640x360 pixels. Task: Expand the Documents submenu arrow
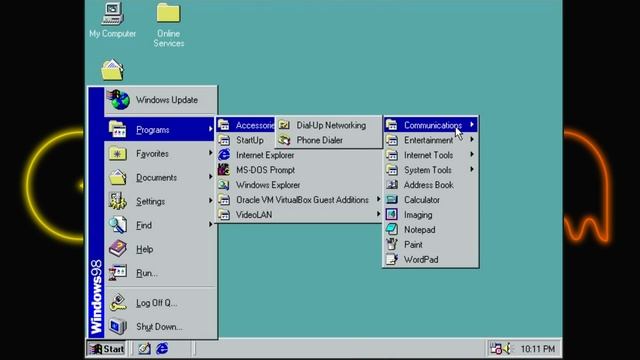[x=211, y=177]
